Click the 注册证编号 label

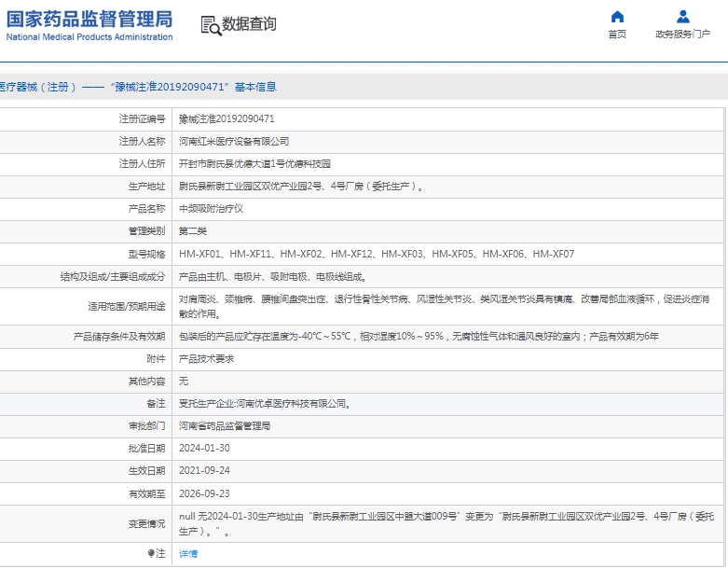tap(142, 118)
